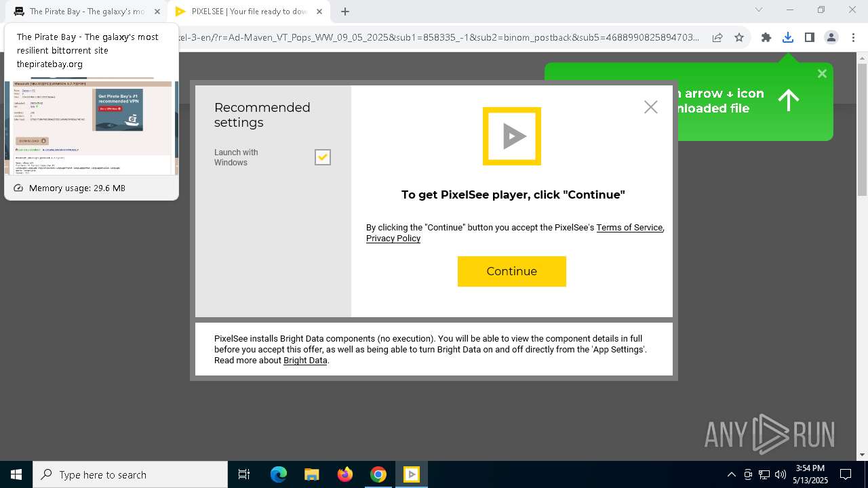This screenshot has width=868, height=488.
Task: Open the Chrome profile avatar
Action: [831, 38]
